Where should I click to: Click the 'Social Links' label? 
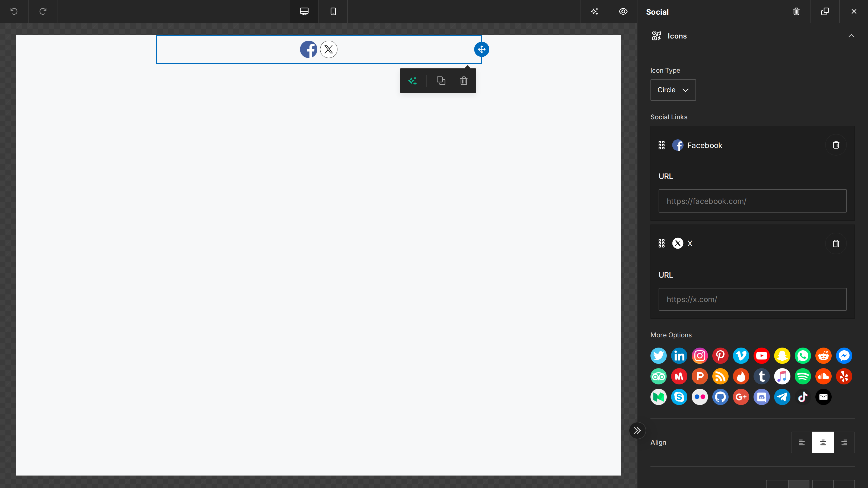pyautogui.click(x=669, y=117)
